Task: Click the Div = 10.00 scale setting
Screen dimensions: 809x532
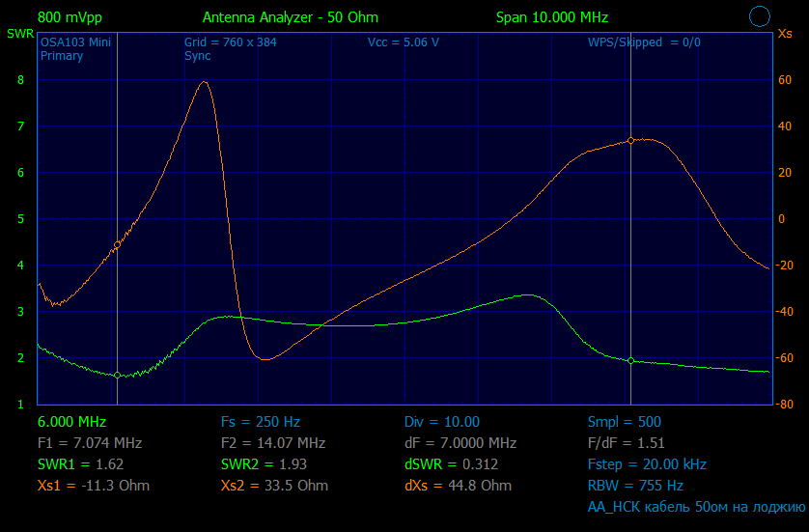Action: tap(441, 422)
